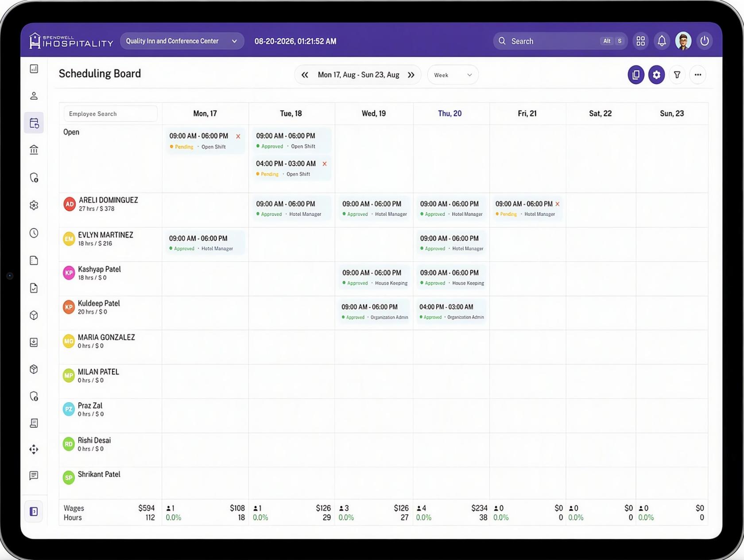The height and width of the screenshot is (560, 744).
Task: Open notifications bell
Action: point(662,41)
